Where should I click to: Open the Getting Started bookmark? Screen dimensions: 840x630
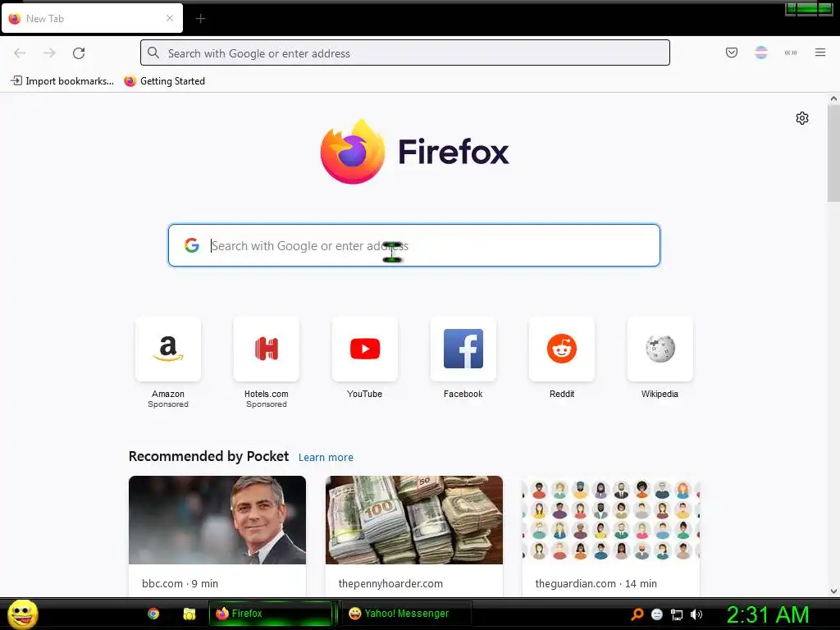[x=164, y=81]
